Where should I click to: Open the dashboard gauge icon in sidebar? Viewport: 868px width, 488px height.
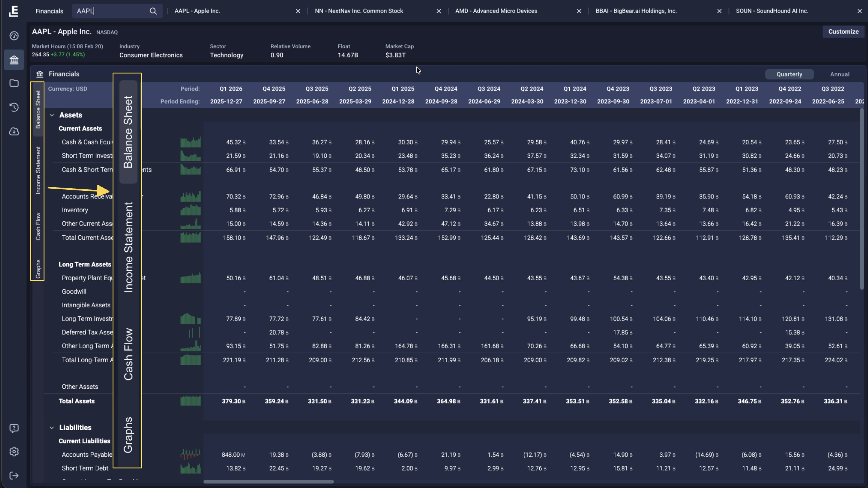(x=14, y=36)
